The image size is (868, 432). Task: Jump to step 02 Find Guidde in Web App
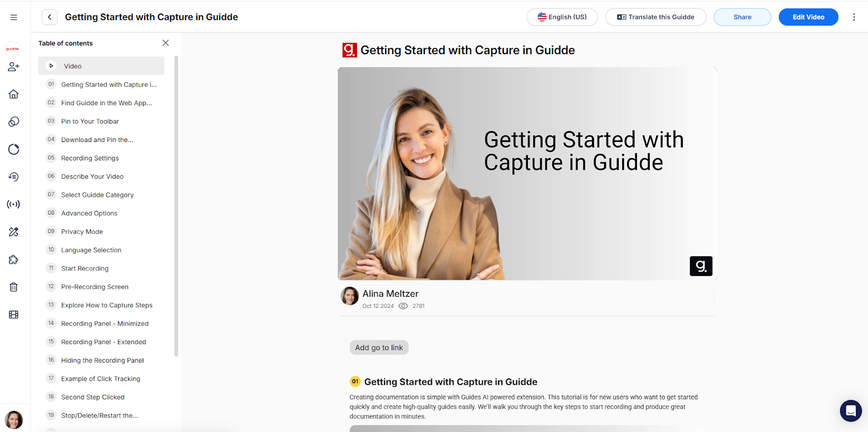(x=101, y=103)
